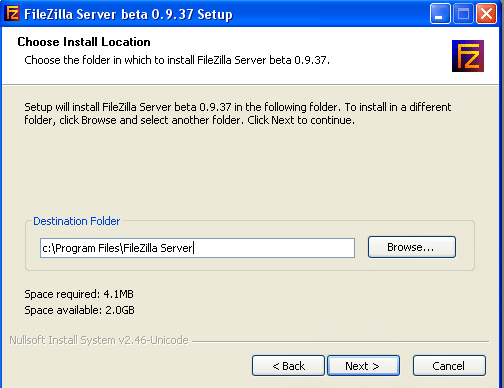Click the 'Space available: 2.0GB' text
The width and height of the screenshot is (504, 388).
79,310
